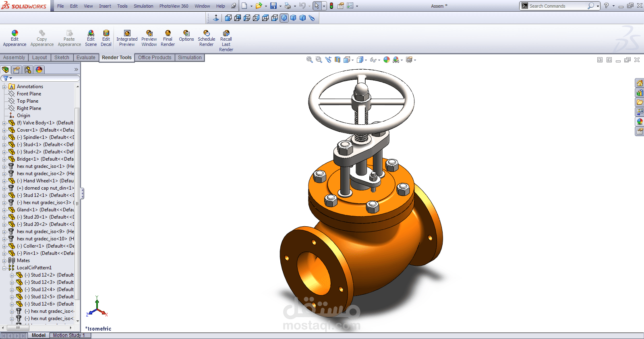This screenshot has height=339, width=644.
Task: Open the Simulation menu
Action: (143, 6)
